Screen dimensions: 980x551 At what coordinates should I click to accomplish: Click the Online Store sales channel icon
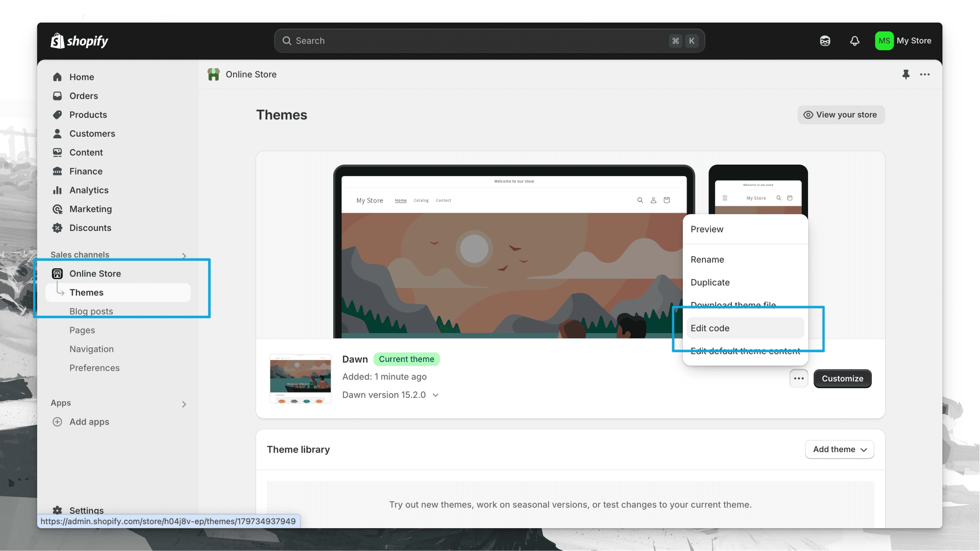tap(58, 273)
